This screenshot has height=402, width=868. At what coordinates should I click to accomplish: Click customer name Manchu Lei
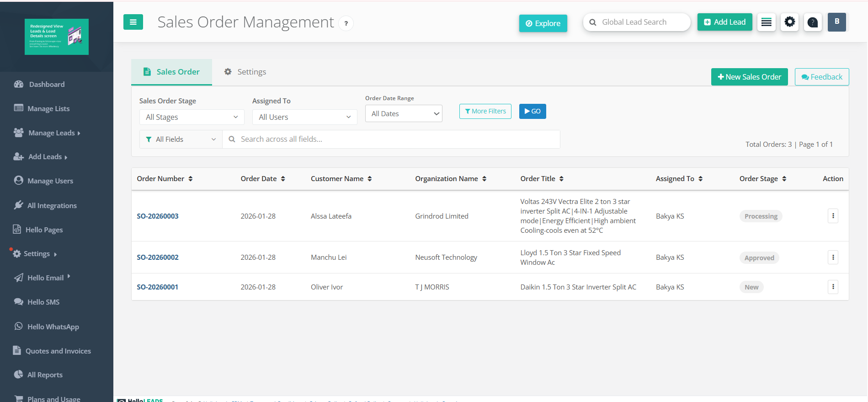pos(329,257)
